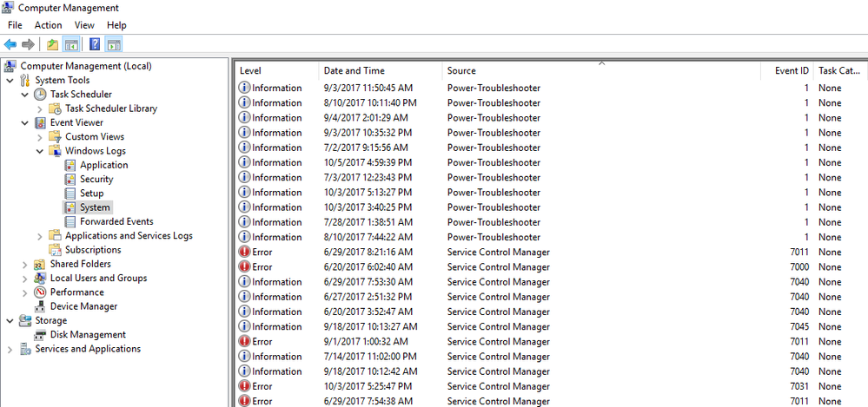Image resolution: width=868 pixels, height=407 pixels.
Task: Select the Task Scheduler Library label
Action: point(111,109)
